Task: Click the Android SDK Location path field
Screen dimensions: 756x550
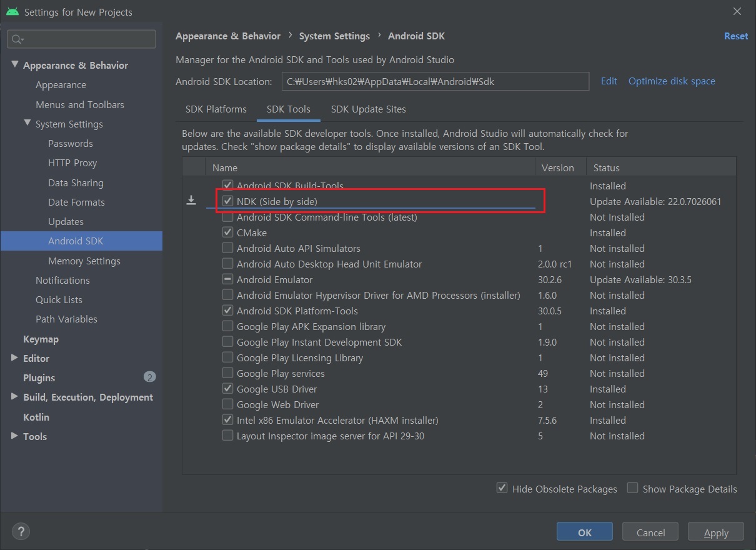Action: [435, 81]
